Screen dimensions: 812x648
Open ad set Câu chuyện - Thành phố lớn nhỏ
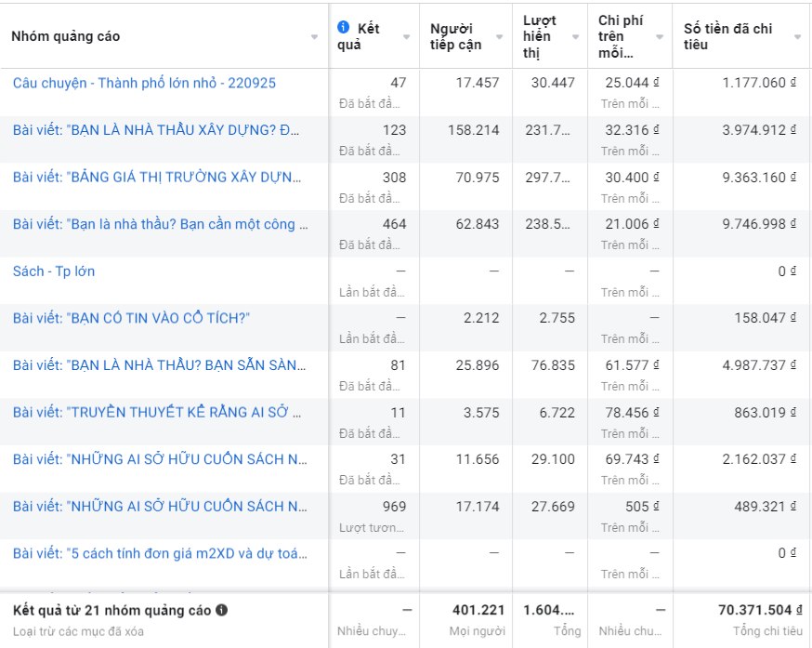(144, 83)
